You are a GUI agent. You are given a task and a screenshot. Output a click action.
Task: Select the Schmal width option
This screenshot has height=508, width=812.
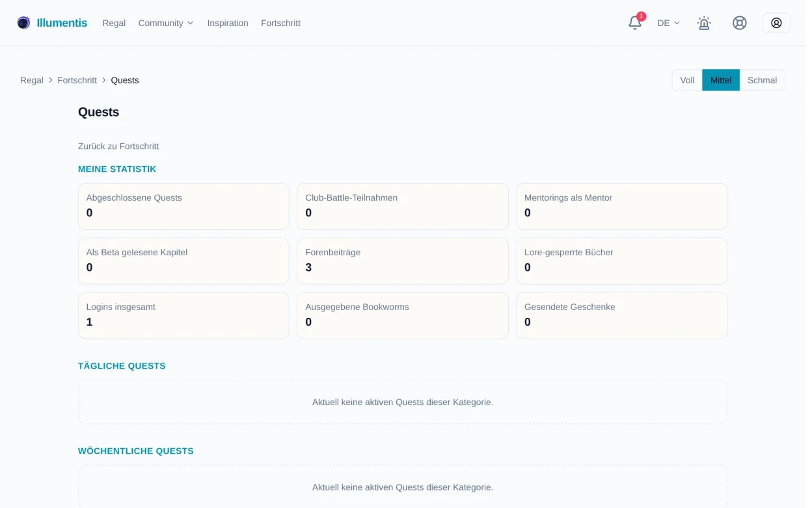[x=762, y=80]
